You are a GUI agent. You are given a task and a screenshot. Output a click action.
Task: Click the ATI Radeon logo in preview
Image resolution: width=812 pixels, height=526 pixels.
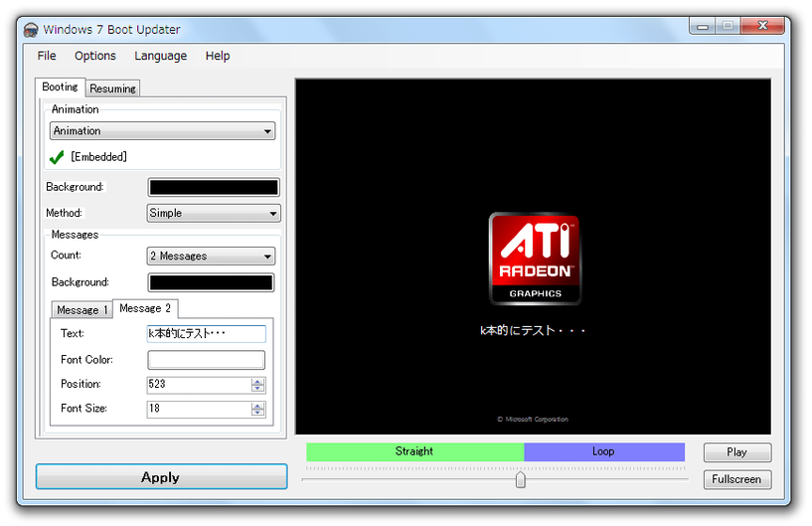pyautogui.click(x=535, y=259)
